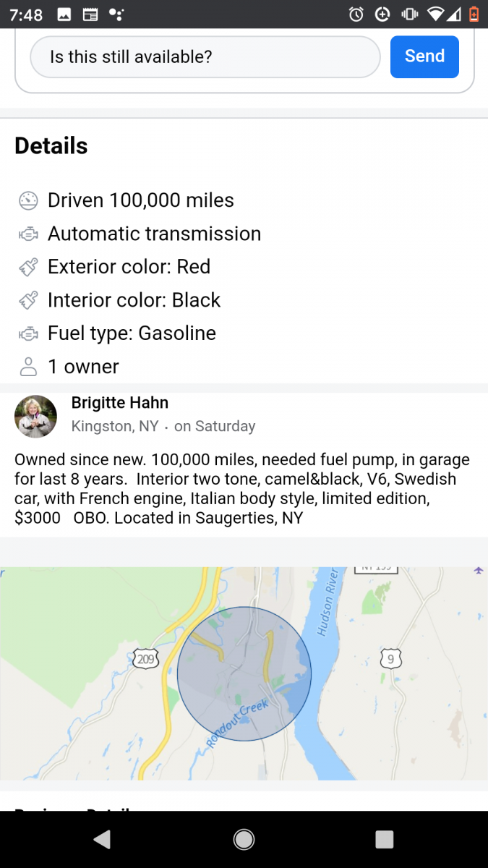This screenshot has width=488, height=868.
Task: Tap the transmission icon next to Automatic transmission
Action: point(27,234)
